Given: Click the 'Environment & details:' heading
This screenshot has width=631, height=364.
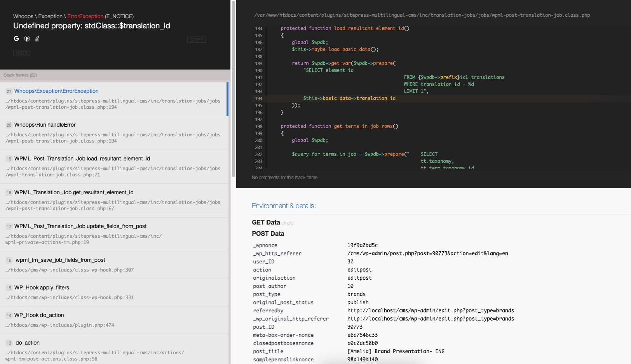Looking at the screenshot, I should tap(284, 206).
